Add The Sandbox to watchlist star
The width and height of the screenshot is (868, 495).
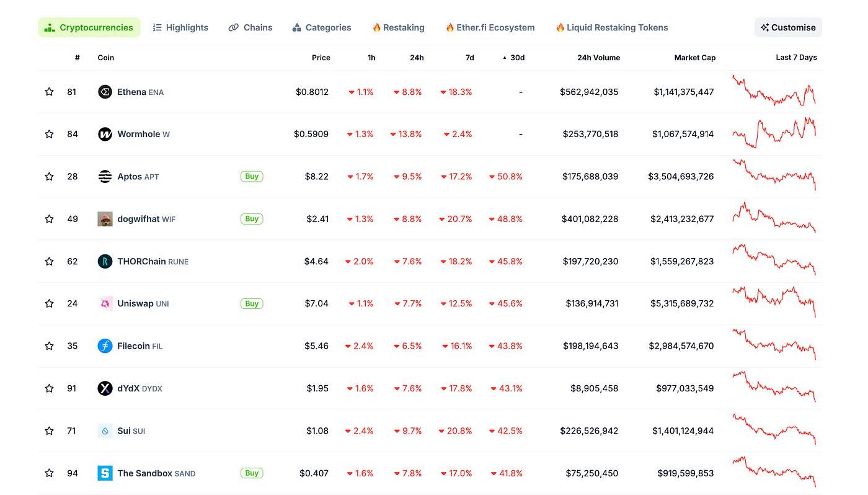pyautogui.click(x=49, y=473)
